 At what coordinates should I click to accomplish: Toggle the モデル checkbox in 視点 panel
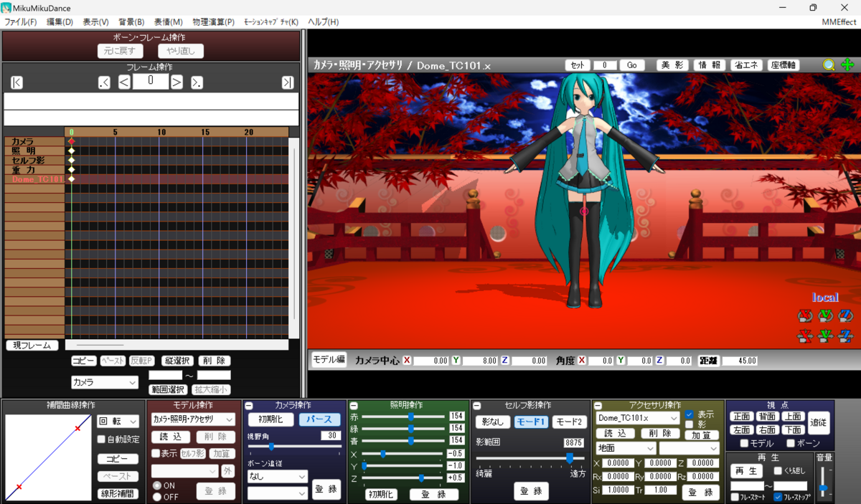click(745, 443)
